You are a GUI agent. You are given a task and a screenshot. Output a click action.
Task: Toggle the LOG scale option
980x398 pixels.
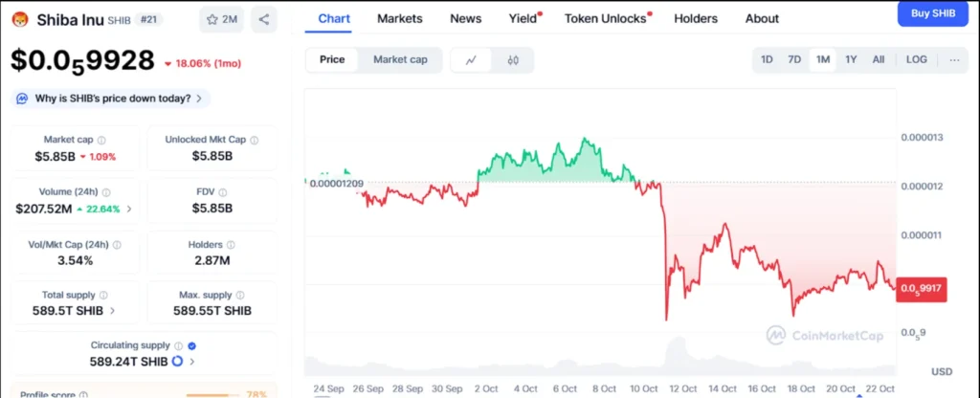click(916, 59)
